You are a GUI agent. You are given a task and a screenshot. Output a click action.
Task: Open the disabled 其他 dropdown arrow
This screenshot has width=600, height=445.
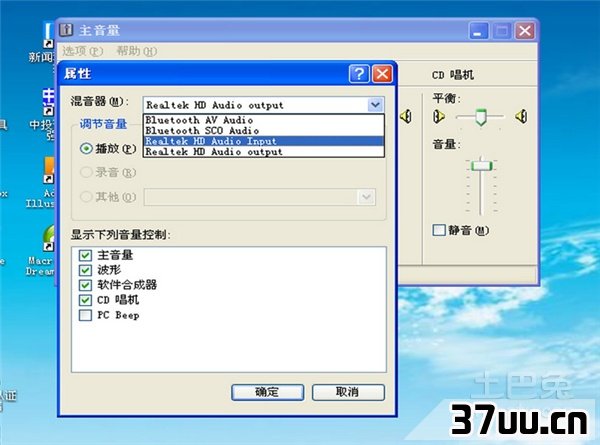click(366, 197)
